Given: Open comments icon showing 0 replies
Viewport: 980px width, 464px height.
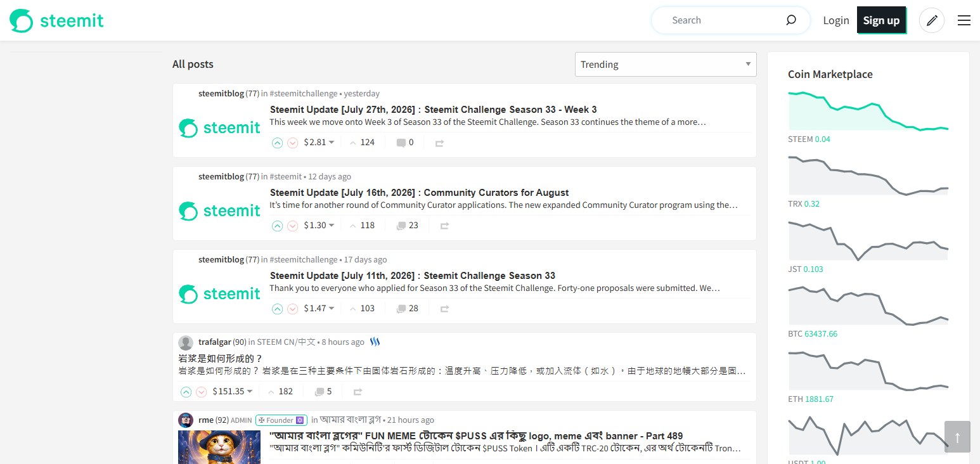Looking at the screenshot, I should pos(401,143).
